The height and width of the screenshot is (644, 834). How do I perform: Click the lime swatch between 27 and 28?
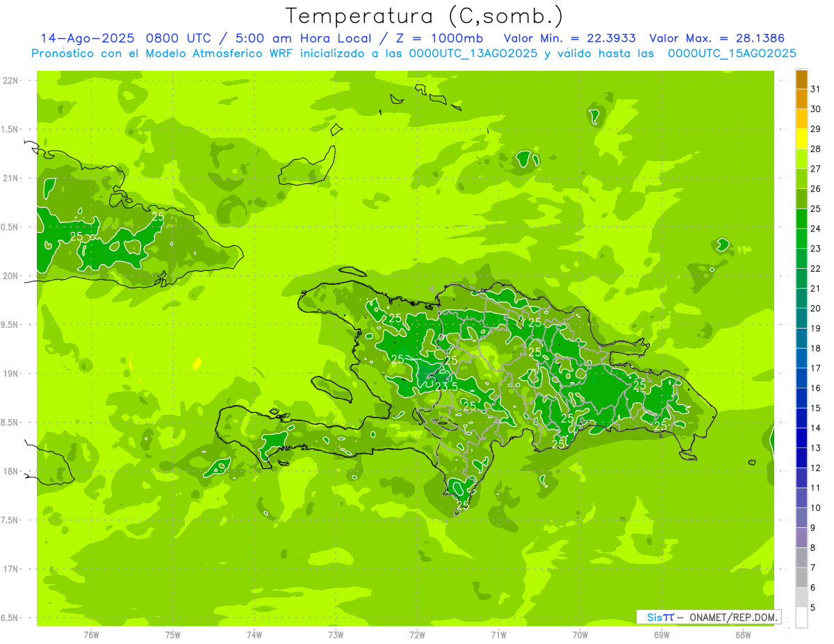(801, 159)
